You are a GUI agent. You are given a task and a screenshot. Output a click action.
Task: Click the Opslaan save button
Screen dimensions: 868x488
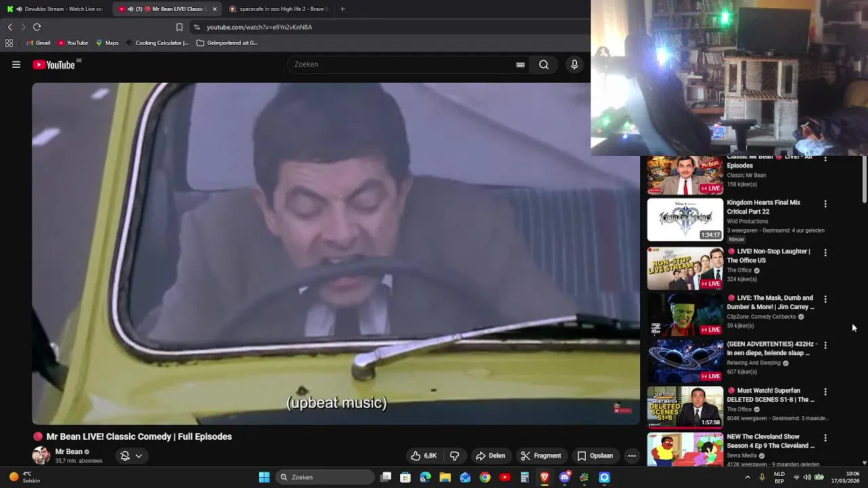pos(595,456)
